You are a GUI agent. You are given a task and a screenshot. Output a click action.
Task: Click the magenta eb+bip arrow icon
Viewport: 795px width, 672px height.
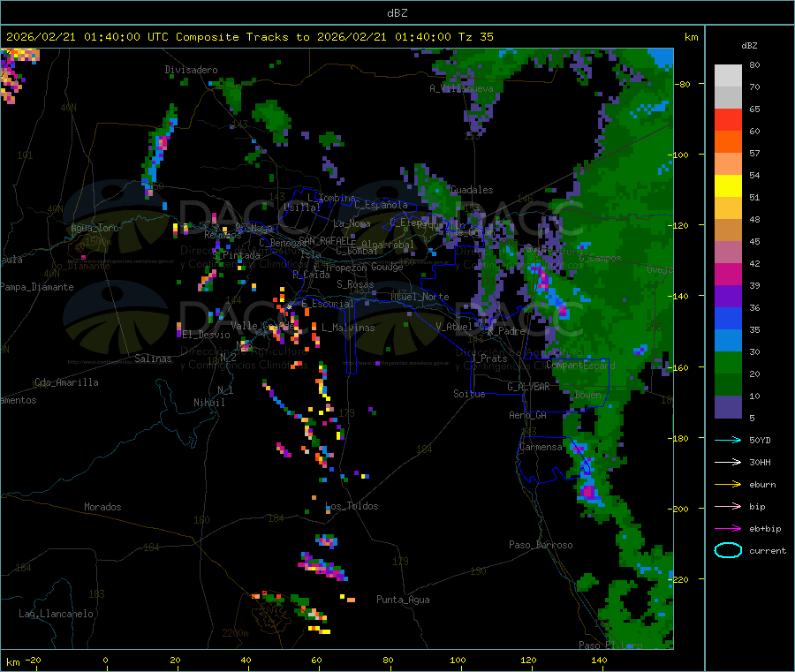tap(728, 529)
